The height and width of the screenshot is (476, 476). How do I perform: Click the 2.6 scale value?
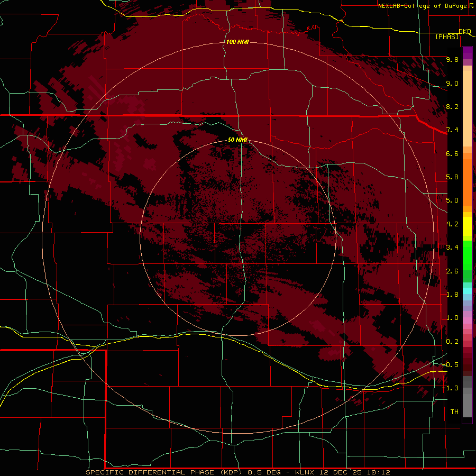[452, 271]
